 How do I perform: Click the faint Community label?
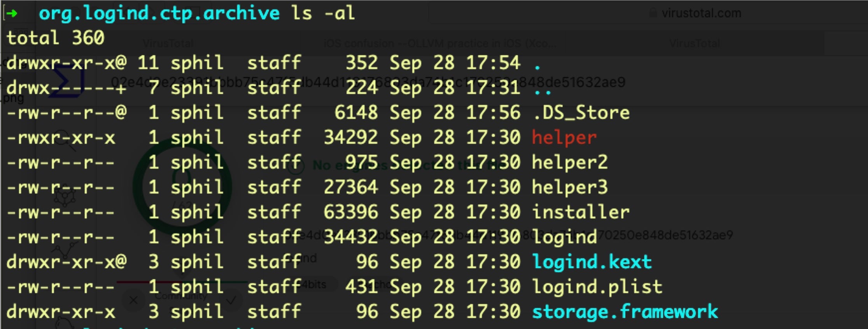pyautogui.click(x=181, y=296)
